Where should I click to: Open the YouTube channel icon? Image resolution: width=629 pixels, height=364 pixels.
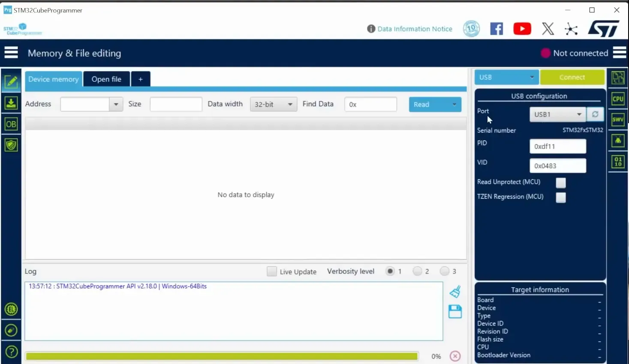click(x=522, y=29)
